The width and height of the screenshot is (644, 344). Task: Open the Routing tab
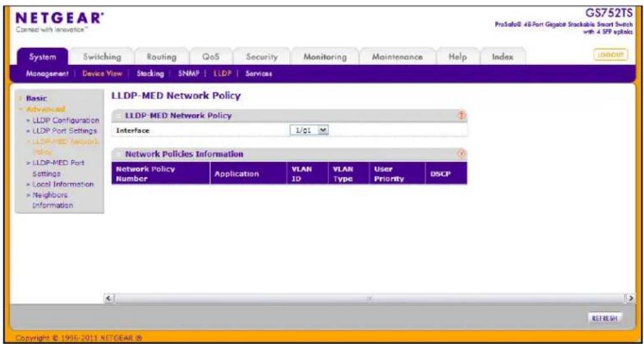click(161, 57)
